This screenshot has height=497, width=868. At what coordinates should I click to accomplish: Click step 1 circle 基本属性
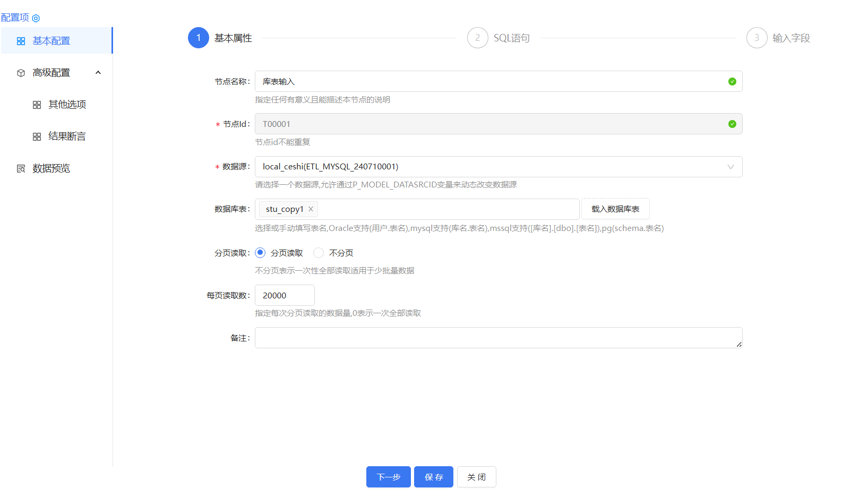pos(199,38)
